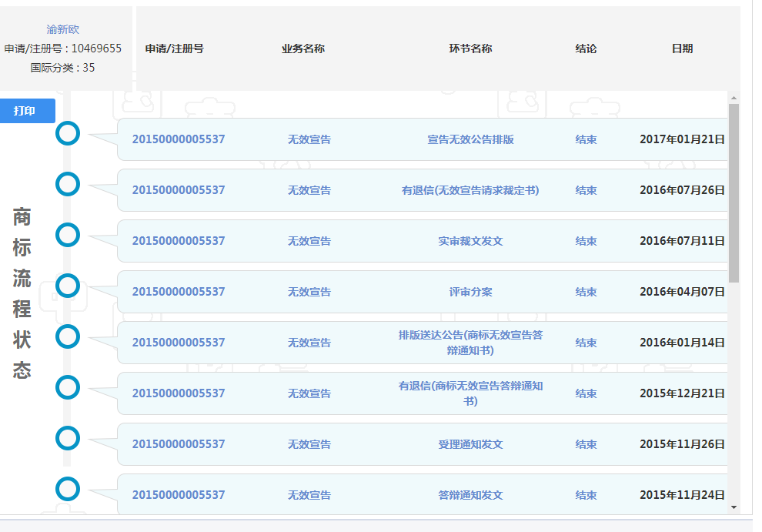
Task: Select the circle marker beside 排版送达公告 row
Action: (x=68, y=336)
